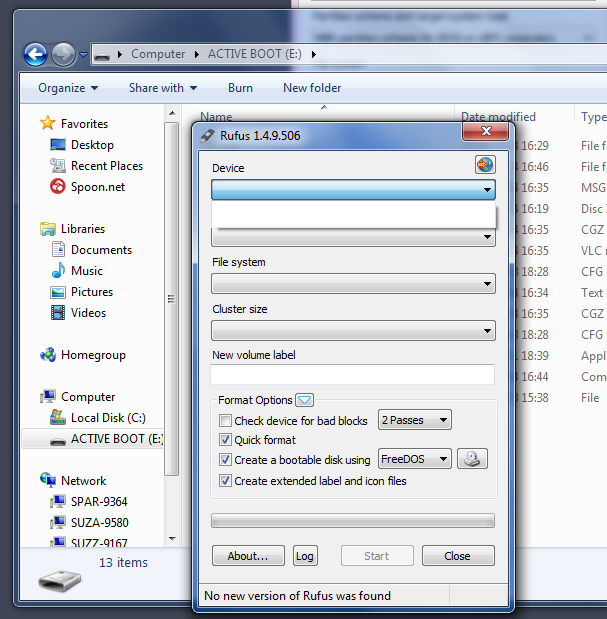Click the select ISO disc image icon
Viewport: 607px width, 619px height.
point(472,459)
